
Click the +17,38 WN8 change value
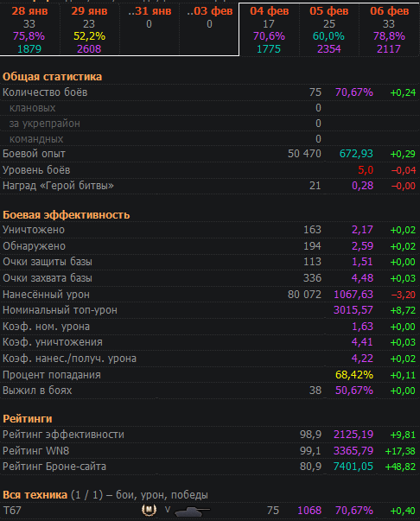click(x=400, y=451)
